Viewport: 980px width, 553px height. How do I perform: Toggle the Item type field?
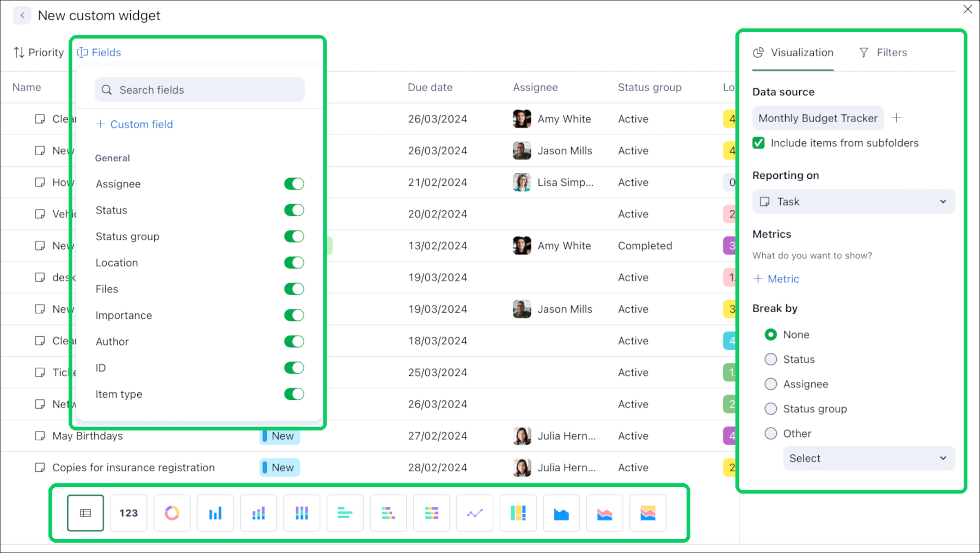pos(294,394)
